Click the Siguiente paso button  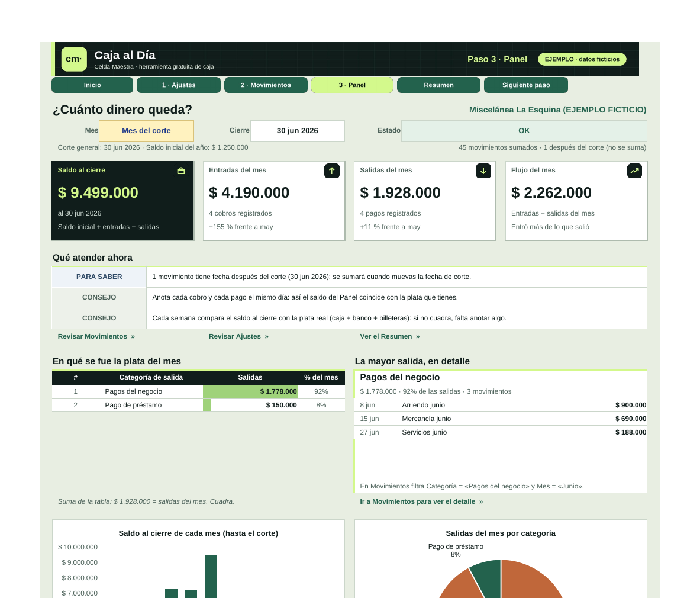click(526, 85)
